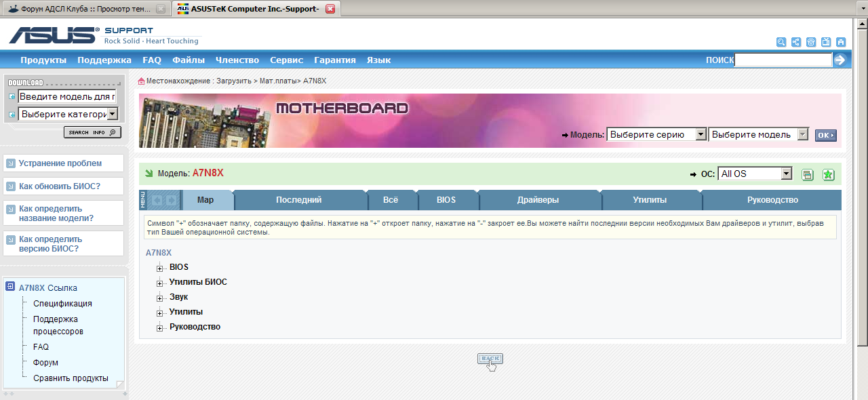Click the green arrow next to Модель A7N8X

(x=149, y=173)
